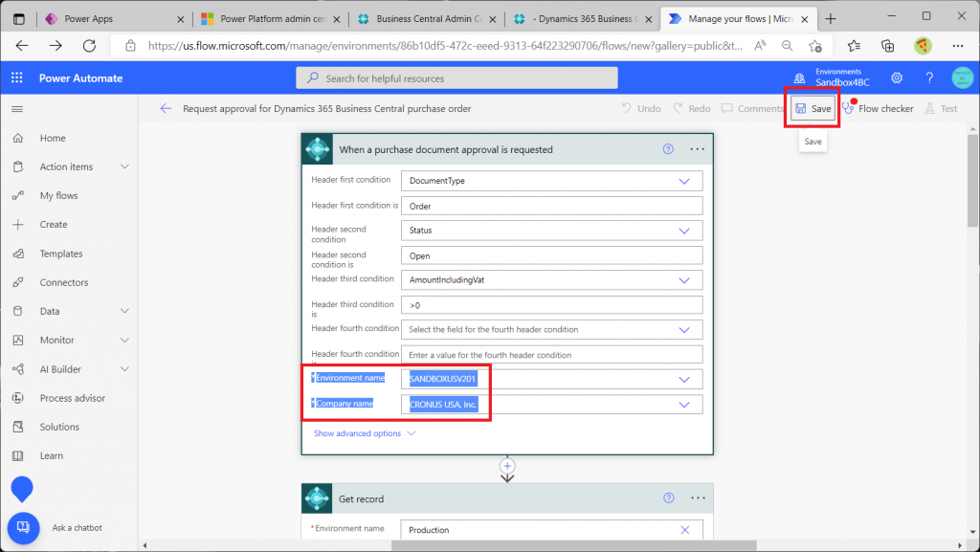Screen dimensions: 980x552
Task: Go back using the flow editor back arrow
Action: coord(166,108)
